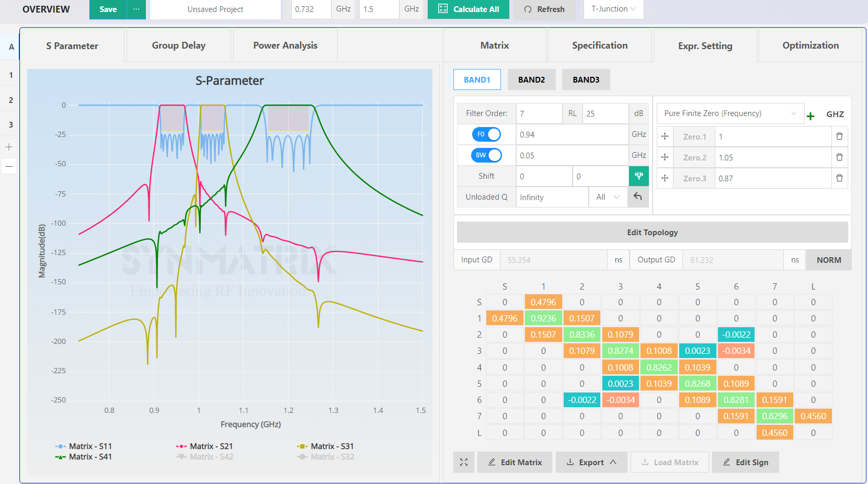Click the green plus to add a zero
Viewport: 868px width, 484px height.
pyautogui.click(x=810, y=116)
